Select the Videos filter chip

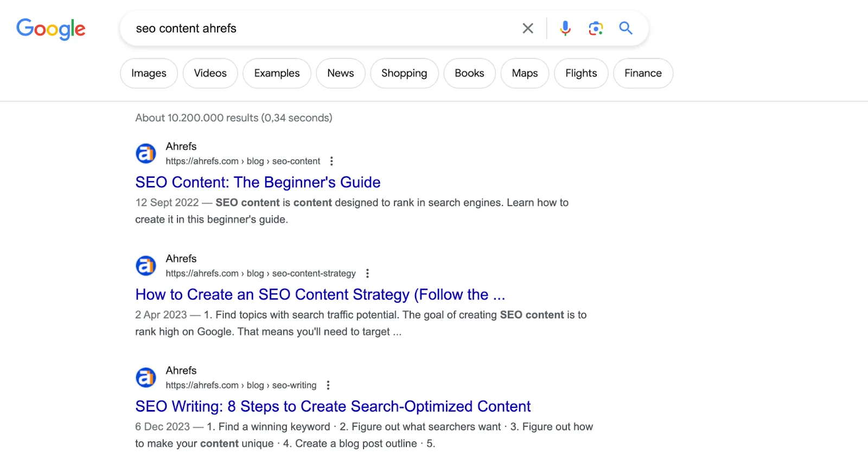[x=210, y=73]
